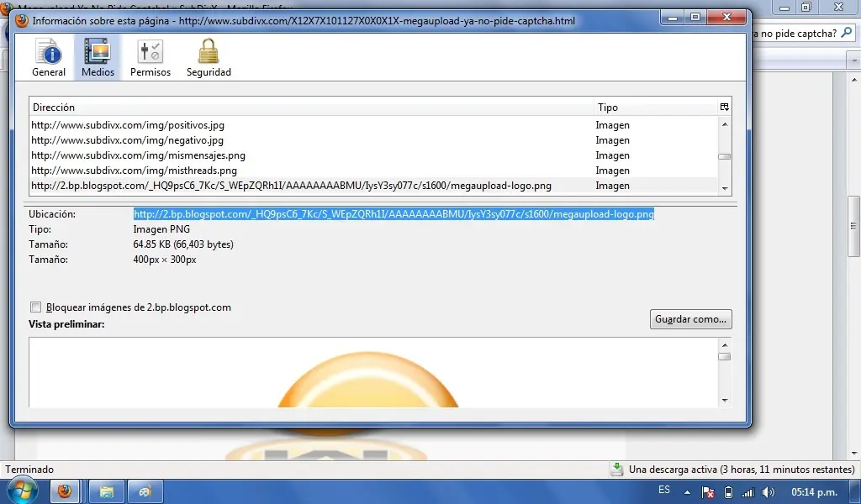Select the mismensajes.png row
The image size is (861, 504).
pos(373,155)
